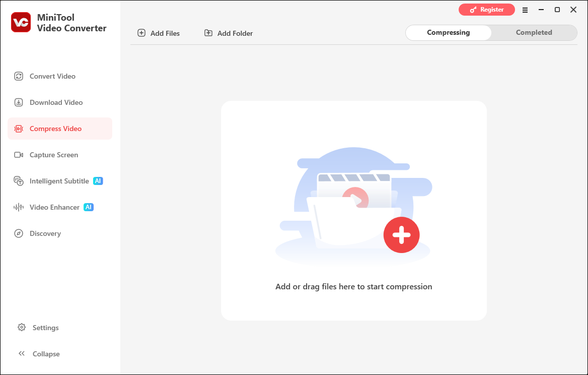
Task: Close the MiniTool window
Action: point(573,10)
